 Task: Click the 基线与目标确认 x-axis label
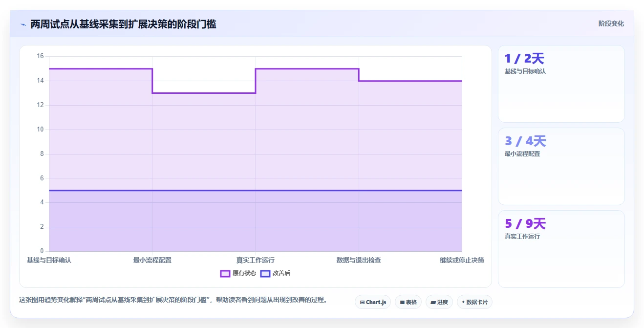tap(49, 260)
